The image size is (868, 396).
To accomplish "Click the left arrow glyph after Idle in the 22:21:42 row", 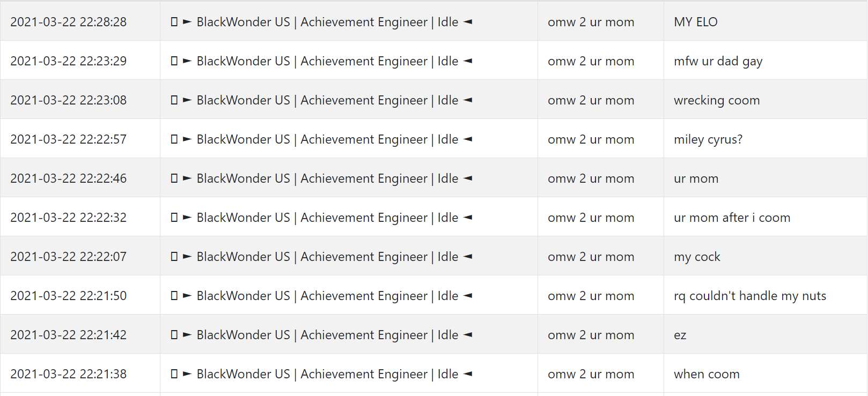I will (468, 335).
